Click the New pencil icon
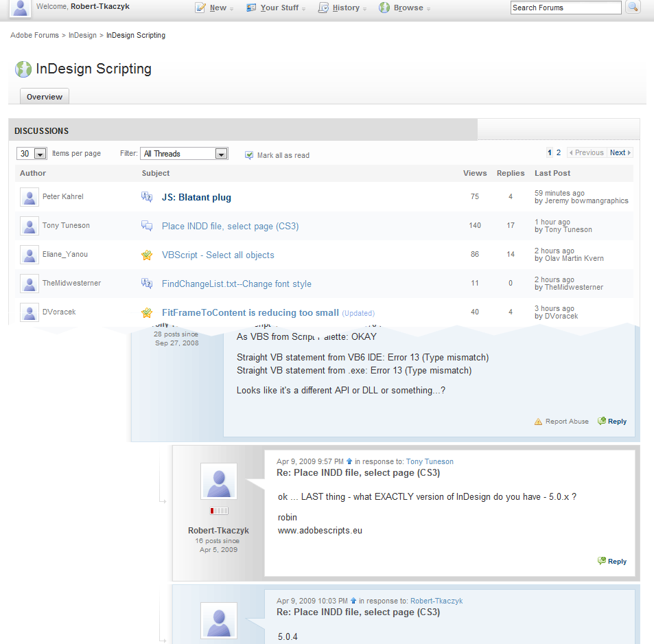Viewport: 654px width, 644px height. [x=200, y=8]
